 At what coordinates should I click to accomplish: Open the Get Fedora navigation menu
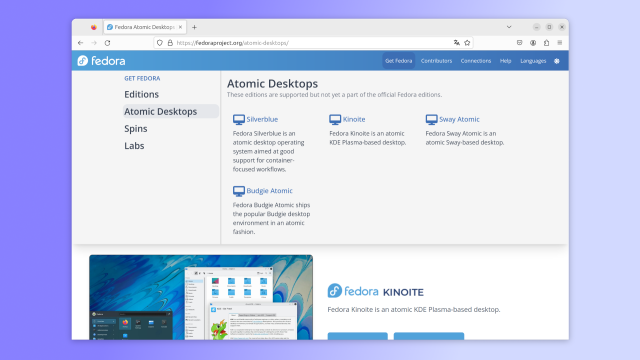[x=399, y=61]
